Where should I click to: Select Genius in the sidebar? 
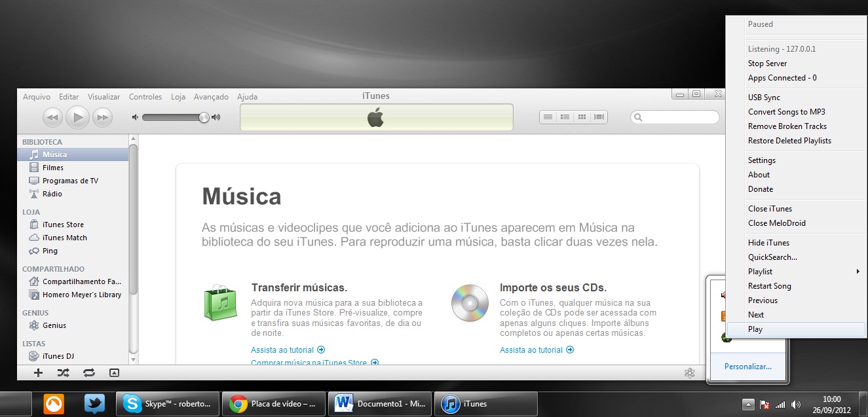tap(54, 325)
